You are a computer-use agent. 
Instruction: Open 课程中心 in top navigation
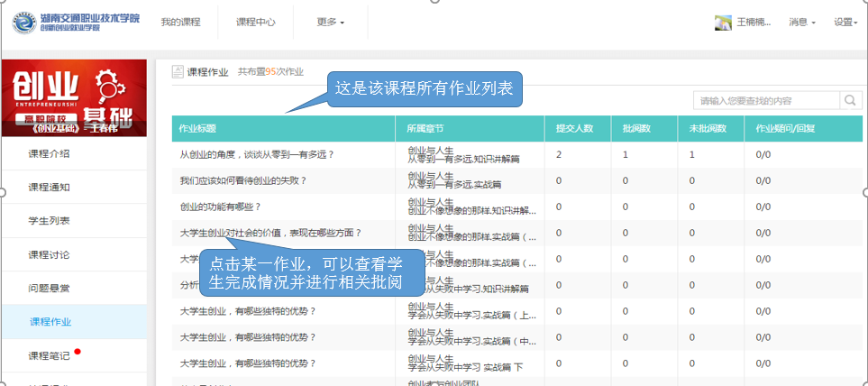(x=255, y=22)
